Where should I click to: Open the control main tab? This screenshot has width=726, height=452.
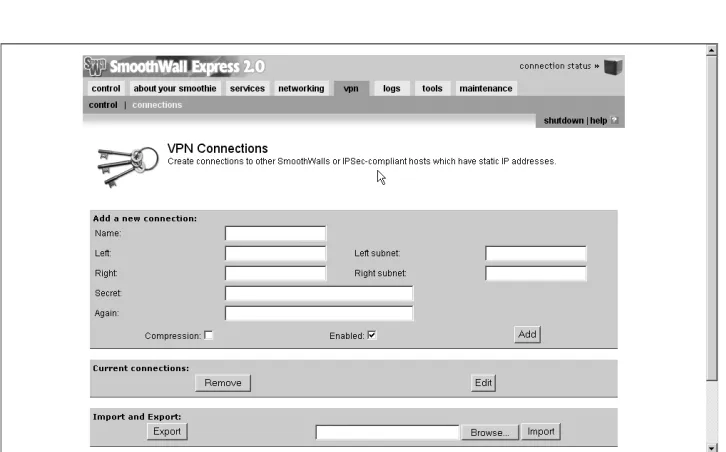106,88
